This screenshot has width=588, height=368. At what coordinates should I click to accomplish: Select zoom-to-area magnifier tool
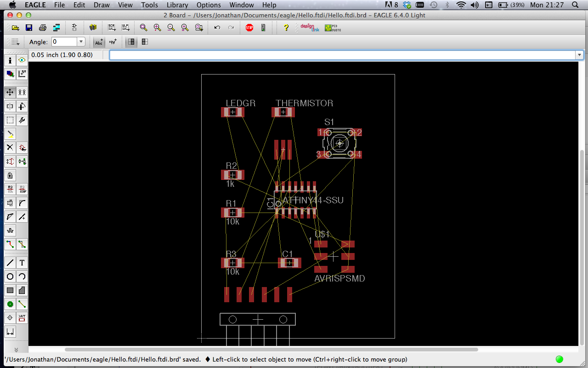coord(199,28)
